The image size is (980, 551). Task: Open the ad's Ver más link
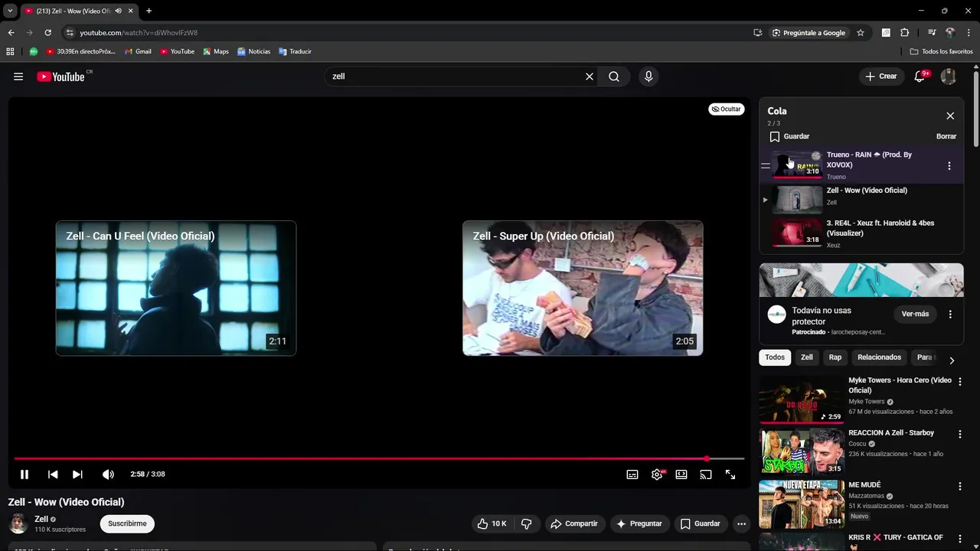click(915, 314)
